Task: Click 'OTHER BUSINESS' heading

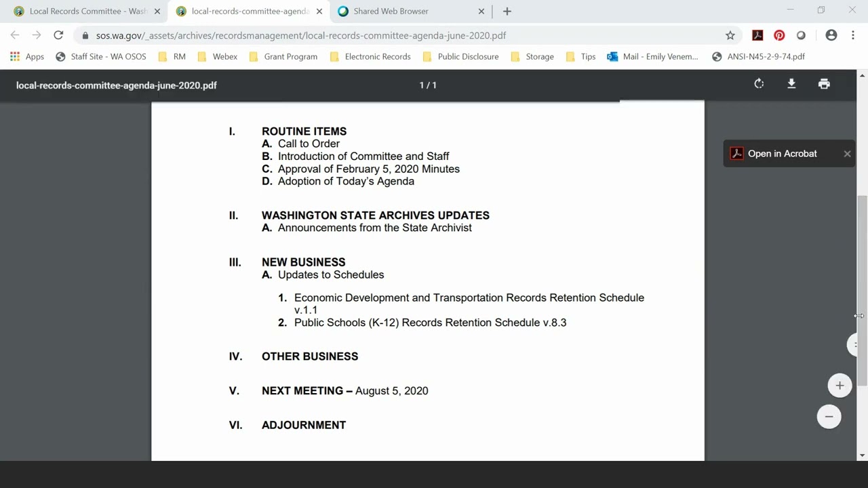Action: point(310,357)
